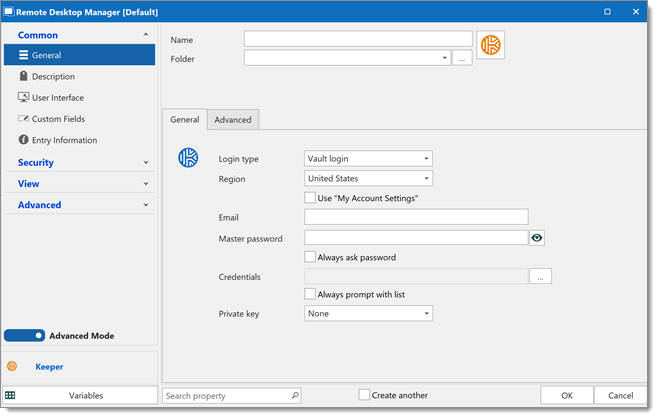Click the OK button
The height and width of the screenshot is (418, 658).
click(x=567, y=395)
